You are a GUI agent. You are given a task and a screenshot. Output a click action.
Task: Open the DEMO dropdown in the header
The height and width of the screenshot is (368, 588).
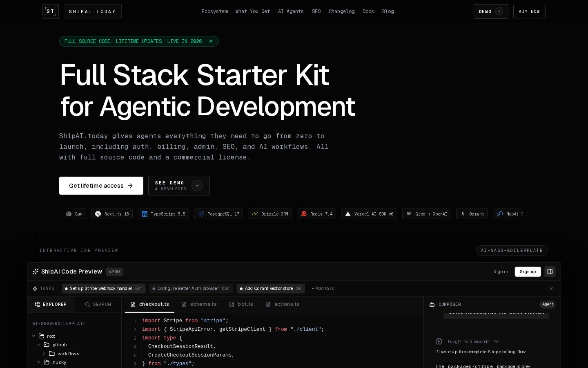[491, 11]
